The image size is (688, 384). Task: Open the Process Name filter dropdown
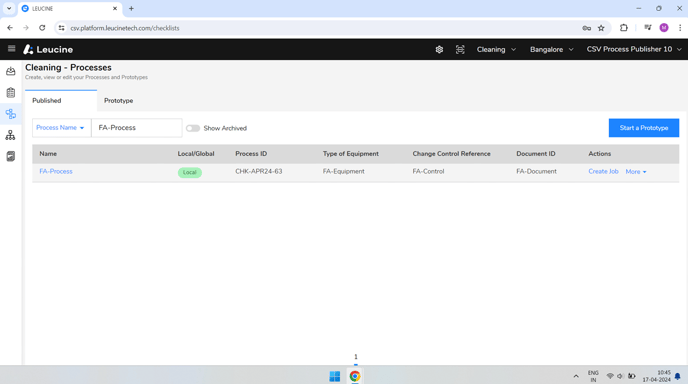tap(61, 128)
